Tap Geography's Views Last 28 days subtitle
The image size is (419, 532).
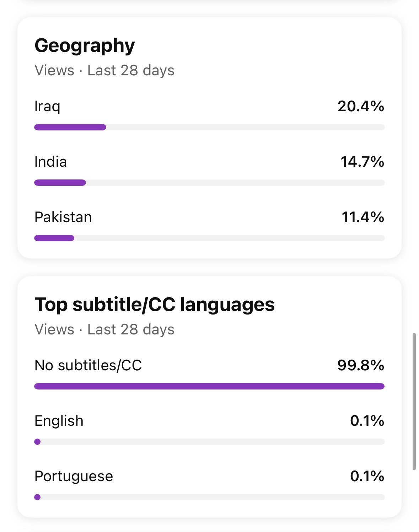click(x=104, y=70)
